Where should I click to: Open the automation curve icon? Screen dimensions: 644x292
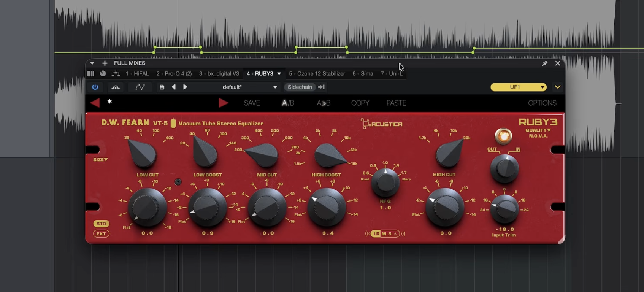(140, 87)
